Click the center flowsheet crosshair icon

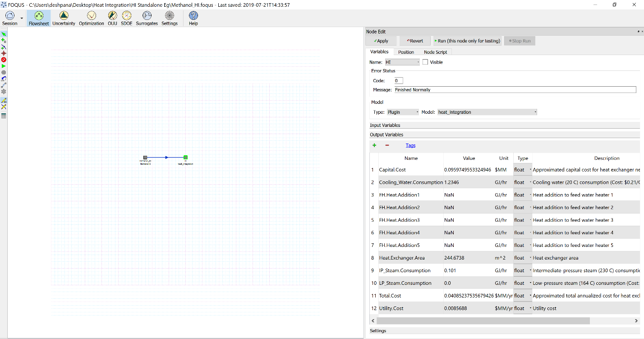4,52
